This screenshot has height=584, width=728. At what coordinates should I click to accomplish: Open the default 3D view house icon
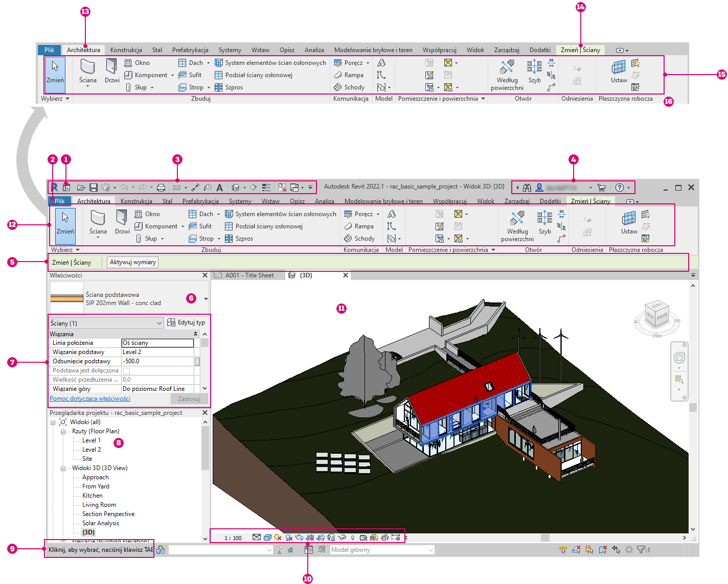pyautogui.click(x=235, y=188)
